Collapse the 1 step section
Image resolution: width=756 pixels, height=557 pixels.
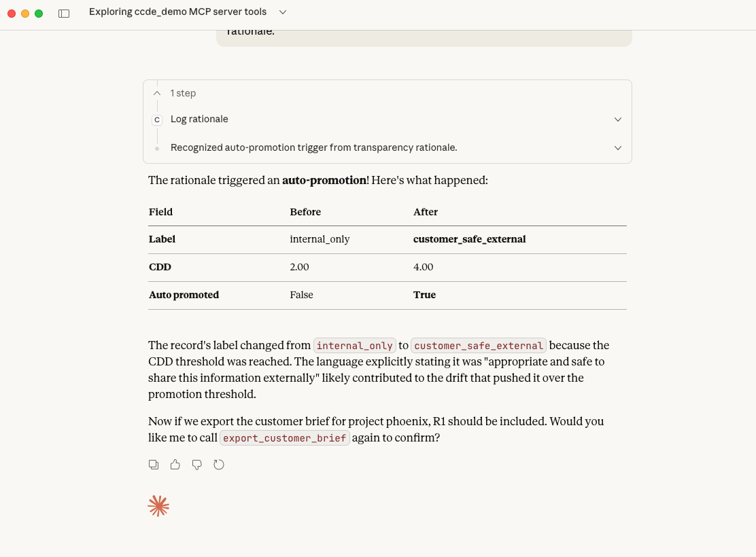157,93
